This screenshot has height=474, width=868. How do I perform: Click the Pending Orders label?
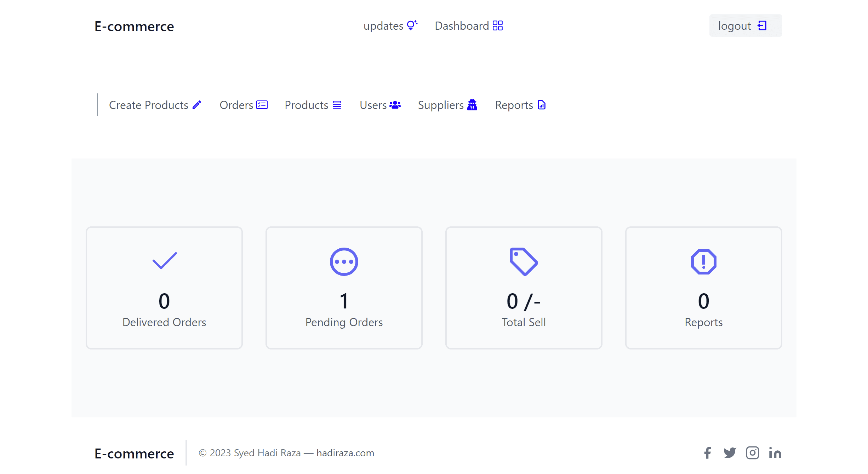[344, 322]
